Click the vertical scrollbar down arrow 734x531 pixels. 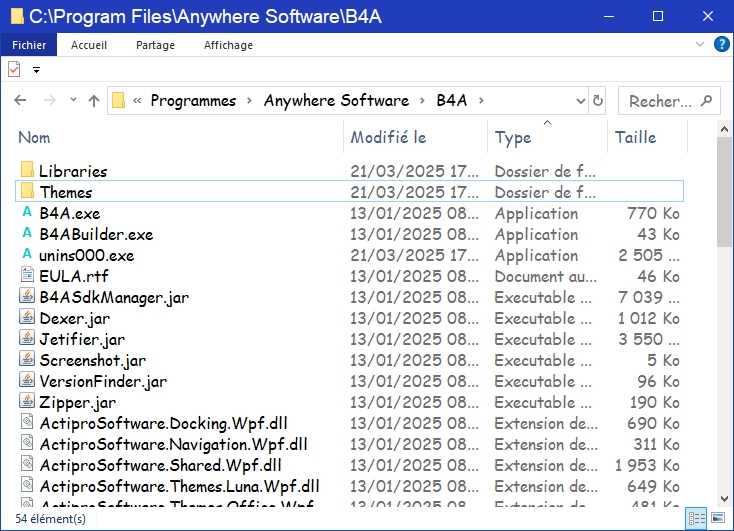pos(725,499)
